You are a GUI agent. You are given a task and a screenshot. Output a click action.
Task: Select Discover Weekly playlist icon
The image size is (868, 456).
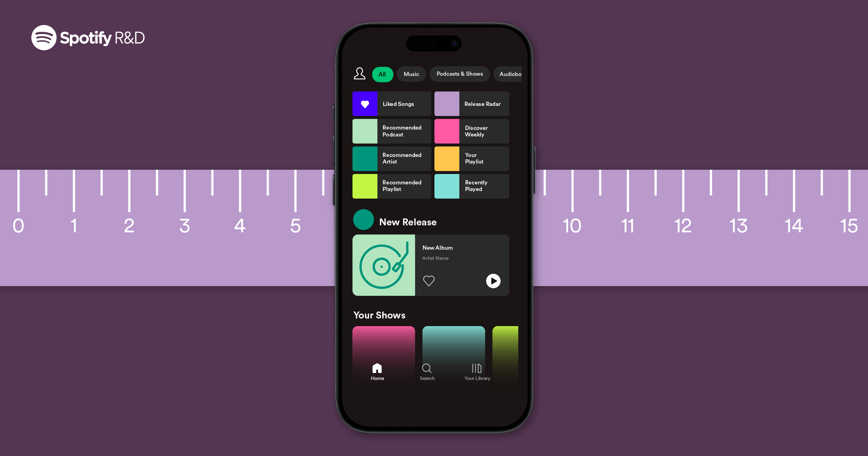447,131
